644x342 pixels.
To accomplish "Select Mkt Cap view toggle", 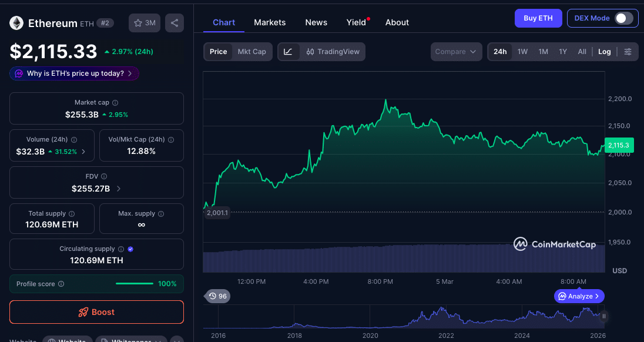I will click(251, 52).
